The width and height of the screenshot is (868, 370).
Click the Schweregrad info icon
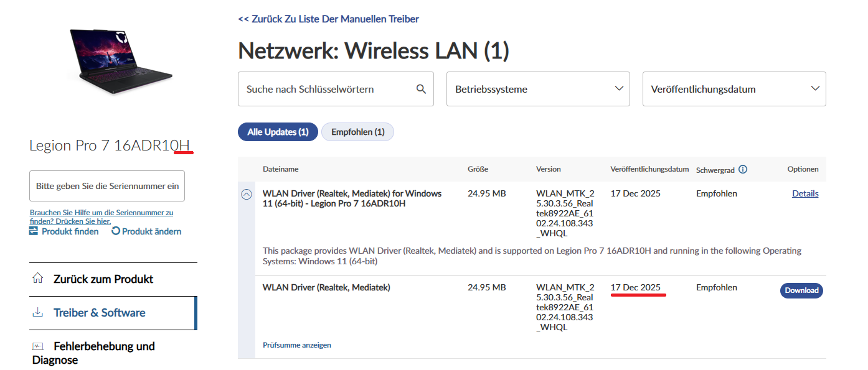pyautogui.click(x=743, y=169)
